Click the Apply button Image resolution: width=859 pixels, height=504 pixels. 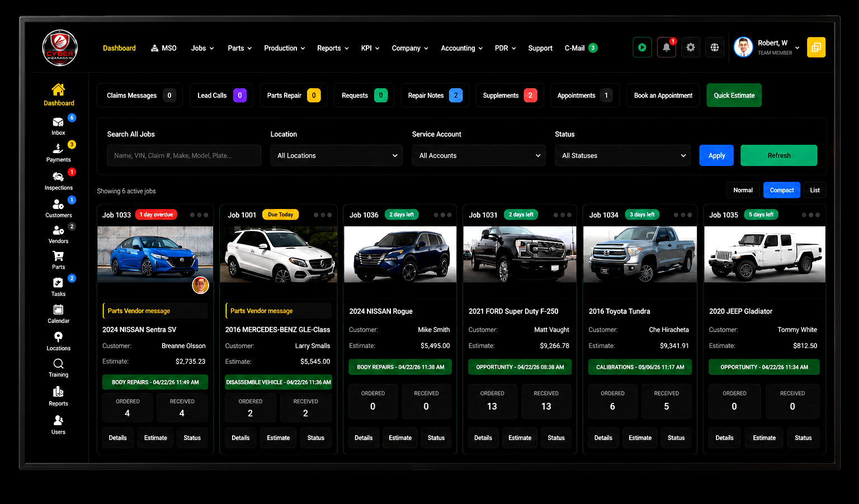[716, 155]
